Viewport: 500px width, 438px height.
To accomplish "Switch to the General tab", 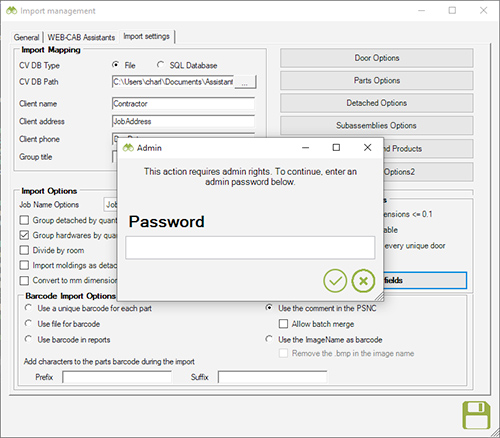I will [26, 37].
